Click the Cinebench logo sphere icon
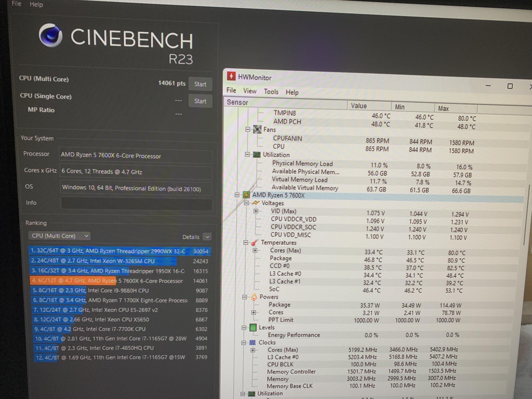 tap(50, 36)
